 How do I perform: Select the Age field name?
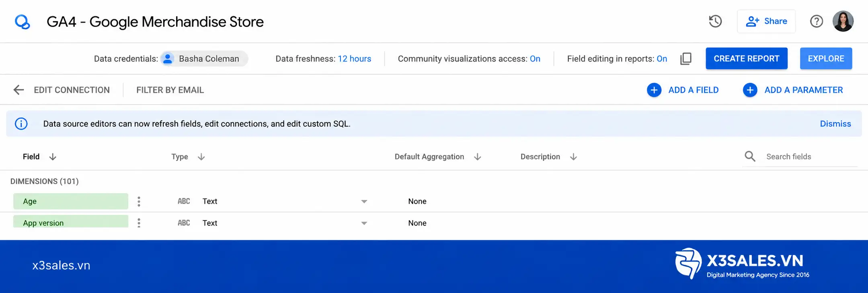click(x=71, y=201)
